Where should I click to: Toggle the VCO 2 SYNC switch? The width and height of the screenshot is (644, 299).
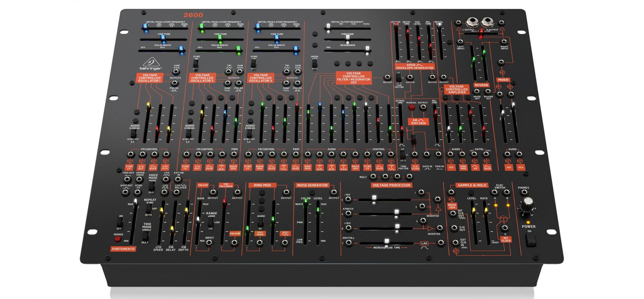[195, 64]
